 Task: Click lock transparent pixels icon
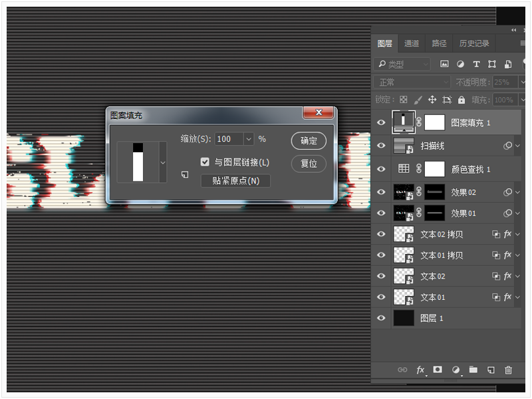404,99
